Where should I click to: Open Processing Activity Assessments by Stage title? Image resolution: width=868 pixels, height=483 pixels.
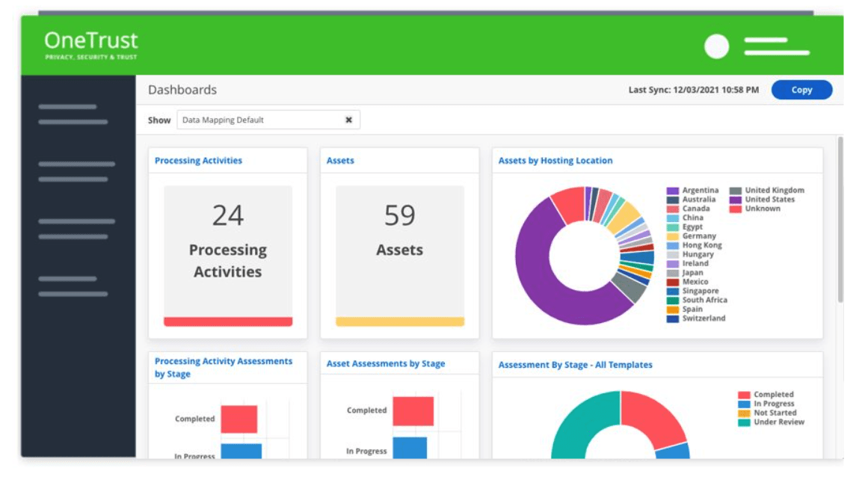click(x=224, y=367)
